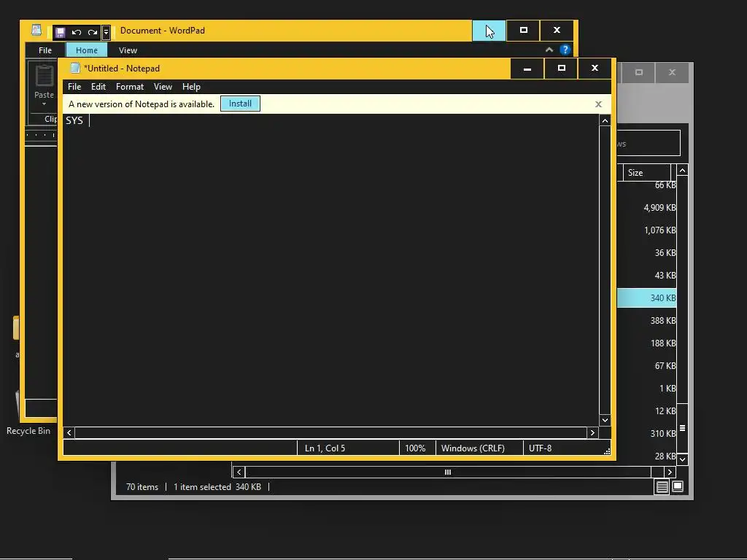The height and width of the screenshot is (560, 747).
Task: Click the Explorer search box
Action: 649,143
